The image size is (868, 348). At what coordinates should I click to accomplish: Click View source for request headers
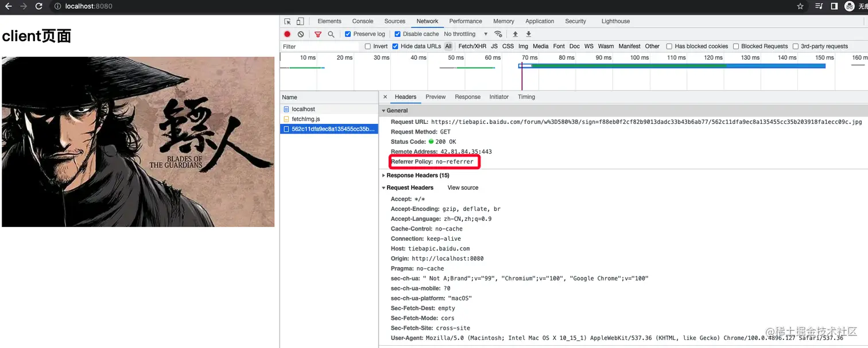(463, 187)
